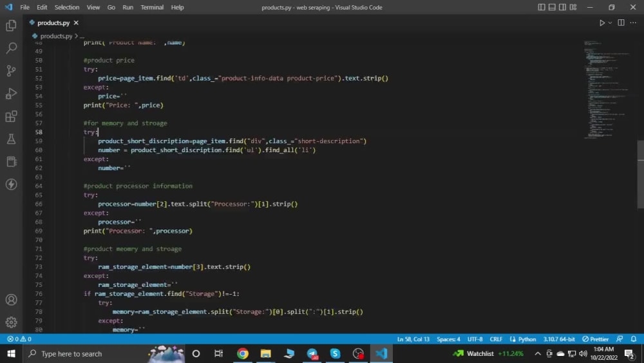Change encoding via UTF-8 status entry

(475, 339)
